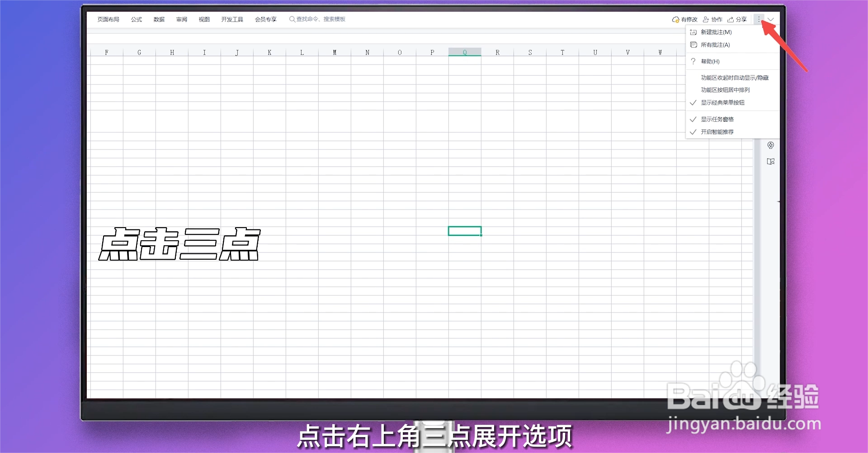Open the 公式 ribbon tab
Screen dimensions: 868x453
coord(137,19)
